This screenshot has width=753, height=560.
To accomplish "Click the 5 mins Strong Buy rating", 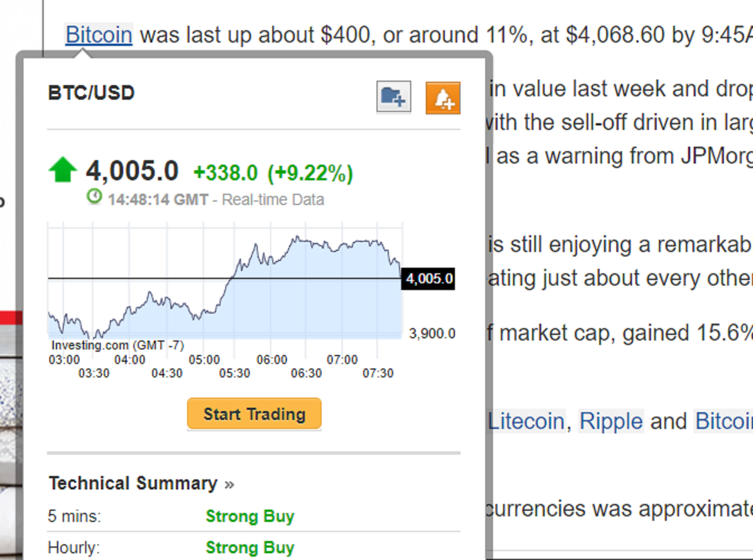I will coord(250,516).
